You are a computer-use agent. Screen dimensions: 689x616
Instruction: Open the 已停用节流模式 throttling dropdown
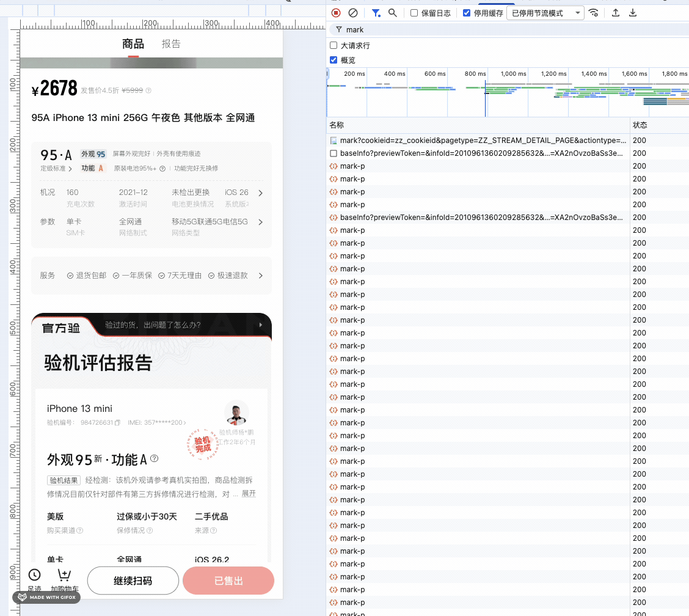click(x=544, y=12)
